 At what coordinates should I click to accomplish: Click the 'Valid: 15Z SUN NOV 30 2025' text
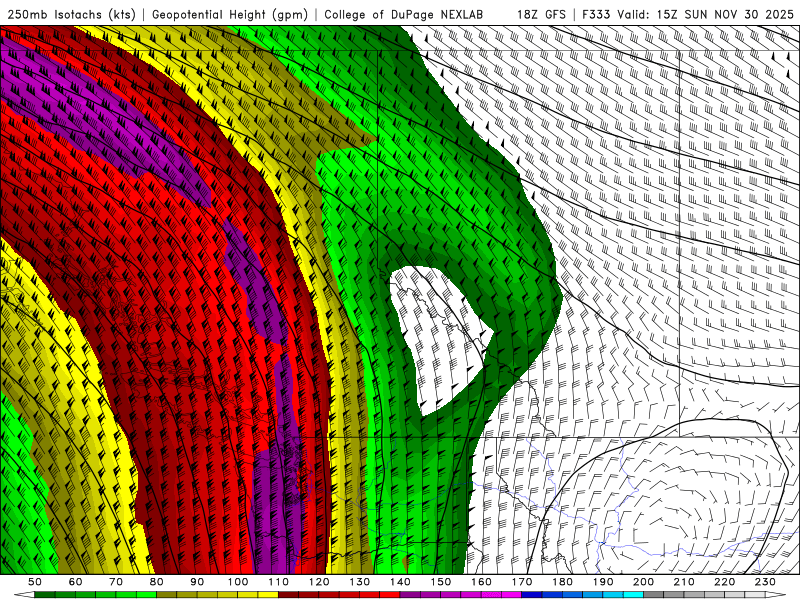pyautogui.click(x=705, y=14)
